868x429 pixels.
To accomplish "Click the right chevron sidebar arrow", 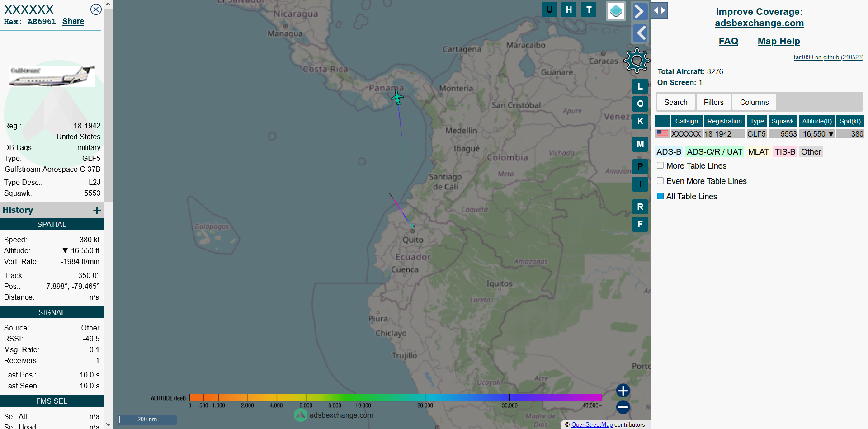I will tap(640, 11).
